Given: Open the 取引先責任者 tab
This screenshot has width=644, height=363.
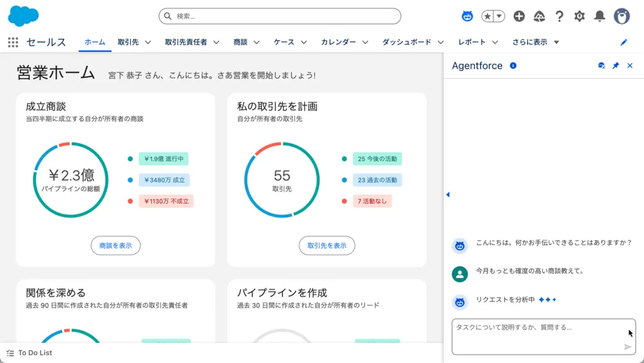Looking at the screenshot, I should pyautogui.click(x=186, y=42).
